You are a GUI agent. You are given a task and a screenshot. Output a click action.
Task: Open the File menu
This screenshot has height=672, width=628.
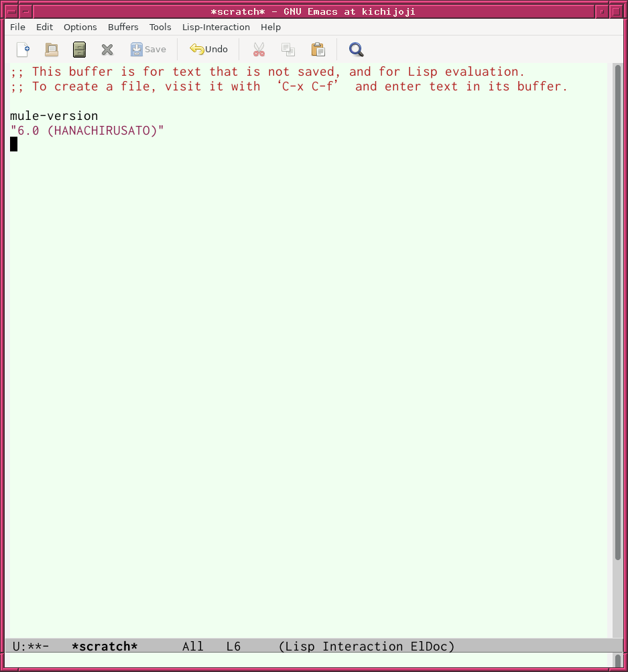[x=17, y=27]
